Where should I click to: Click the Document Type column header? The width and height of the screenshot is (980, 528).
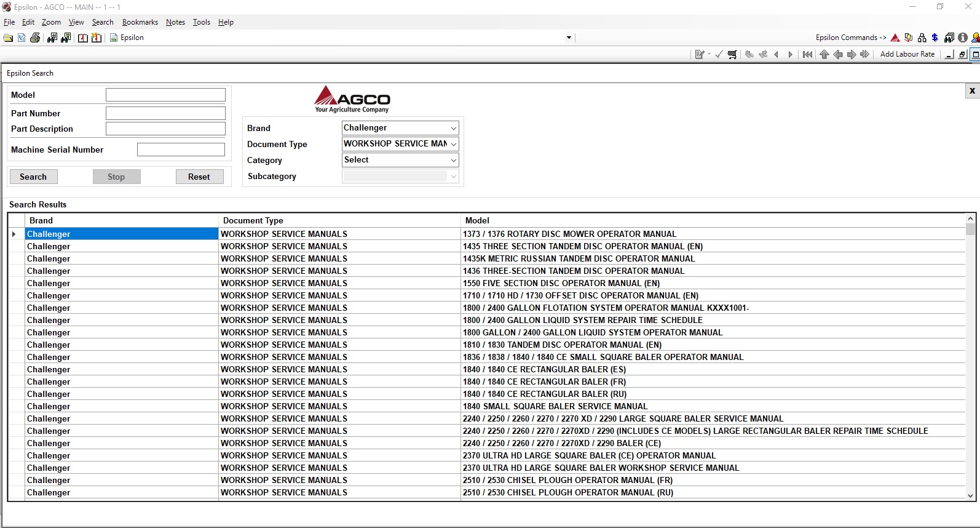pyautogui.click(x=339, y=220)
